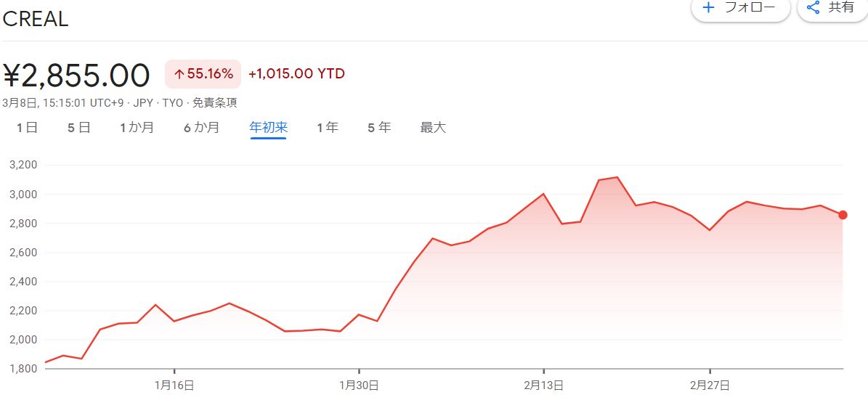
Task: Click the CREAL stock title
Action: 36,20
